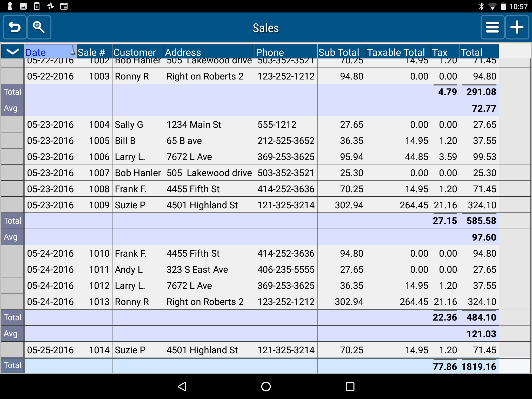Sort by the Customer column header
This screenshot has height=399, width=532.
pos(138,51)
